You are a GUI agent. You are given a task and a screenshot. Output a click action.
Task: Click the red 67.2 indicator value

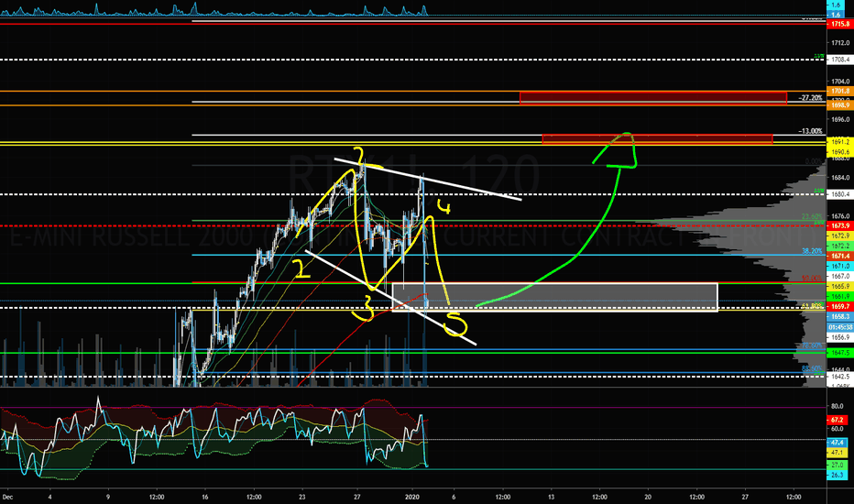pos(838,420)
